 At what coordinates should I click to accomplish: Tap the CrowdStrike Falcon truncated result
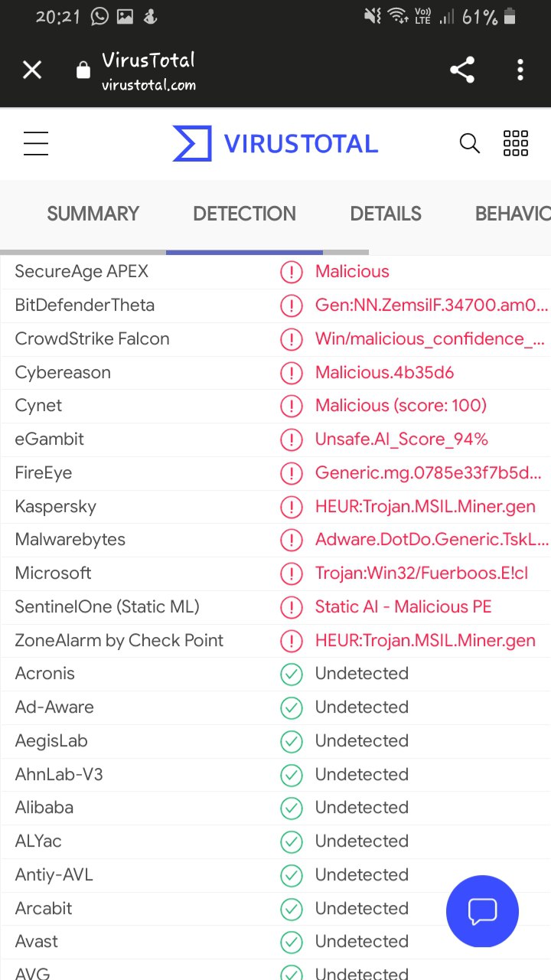[x=430, y=338]
